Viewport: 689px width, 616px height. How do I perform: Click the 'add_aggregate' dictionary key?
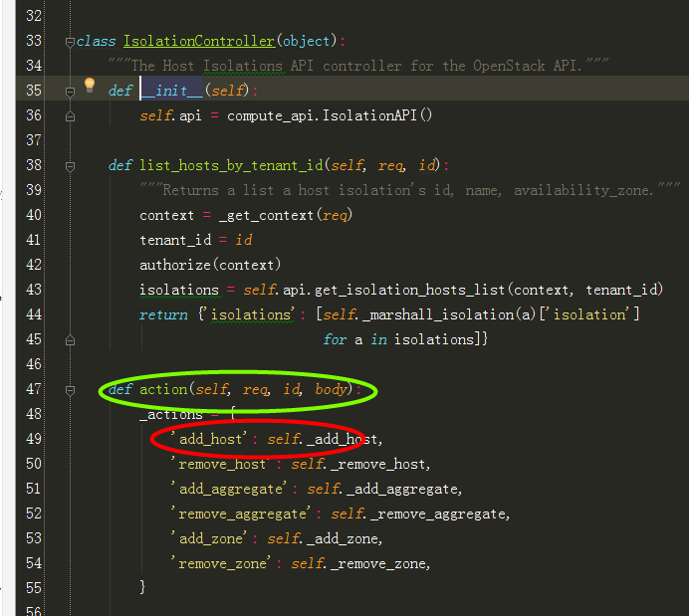tap(229, 489)
